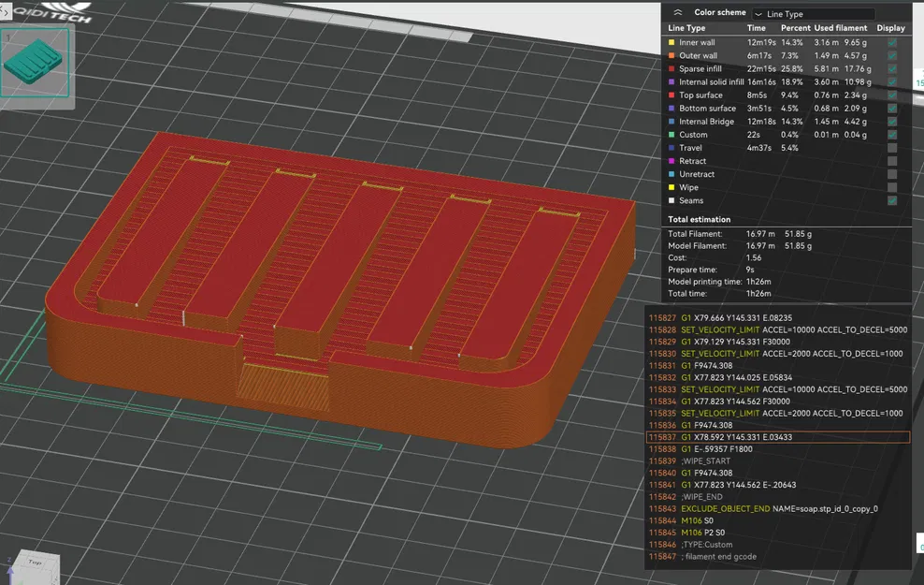Collapse the legend panel with the double chevron

(676, 12)
